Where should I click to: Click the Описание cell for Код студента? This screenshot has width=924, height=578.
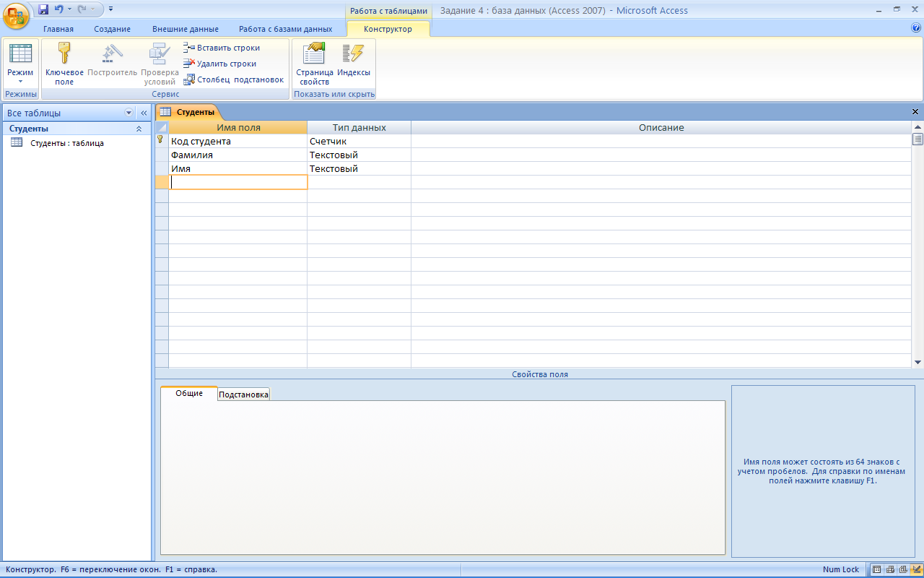[x=661, y=142]
